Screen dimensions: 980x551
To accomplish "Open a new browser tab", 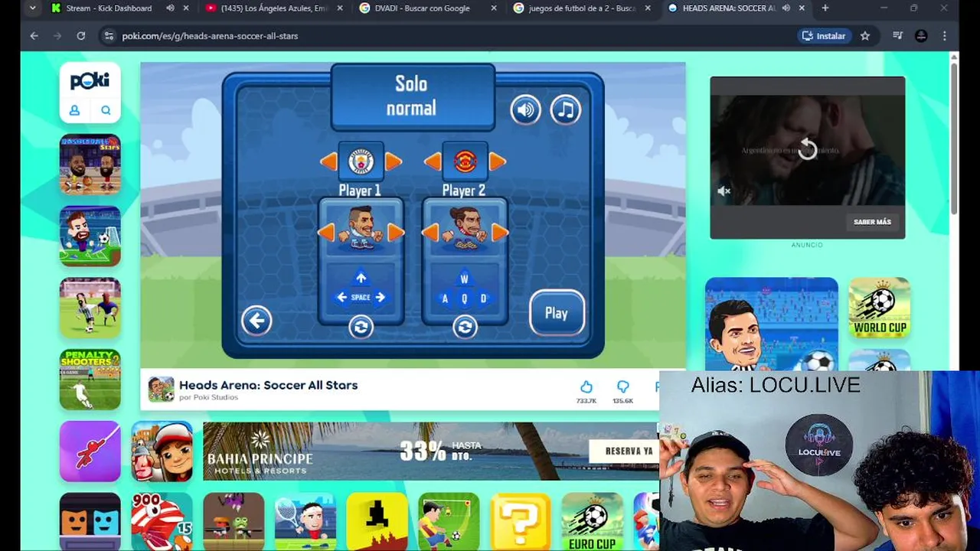I will click(825, 8).
